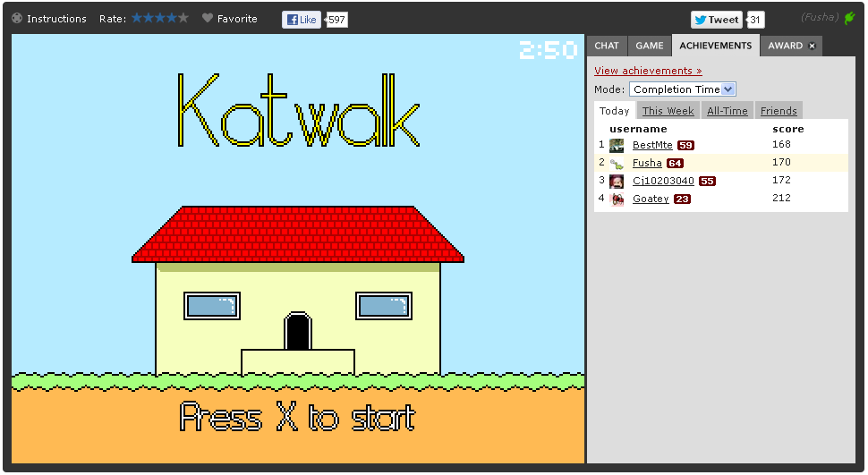Click the Instructions gear icon

coord(17,19)
